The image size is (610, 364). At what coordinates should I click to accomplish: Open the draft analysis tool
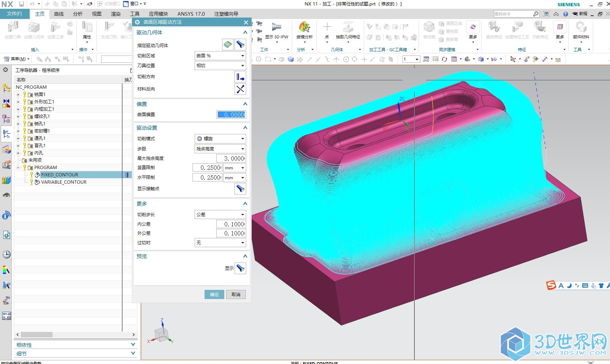pyautogui.click(x=304, y=31)
